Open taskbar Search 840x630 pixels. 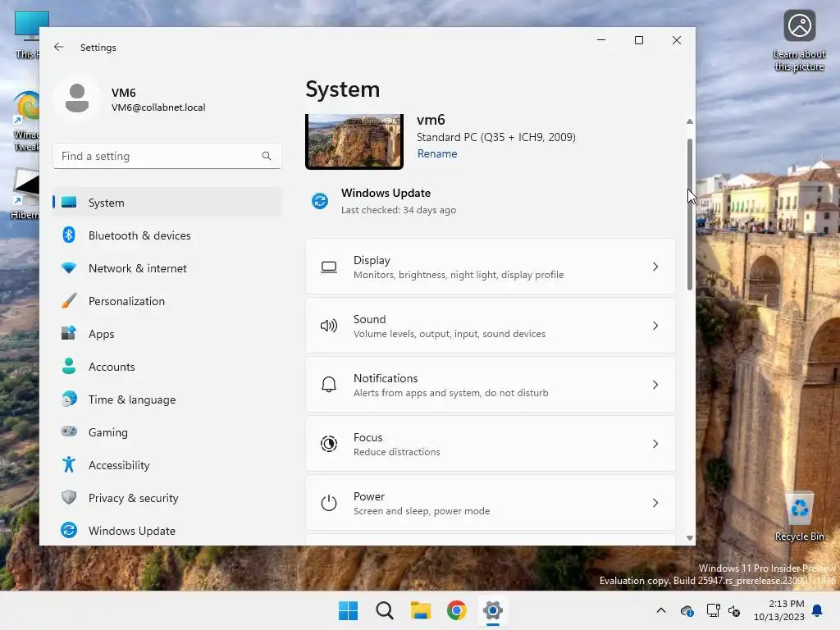coord(385,610)
